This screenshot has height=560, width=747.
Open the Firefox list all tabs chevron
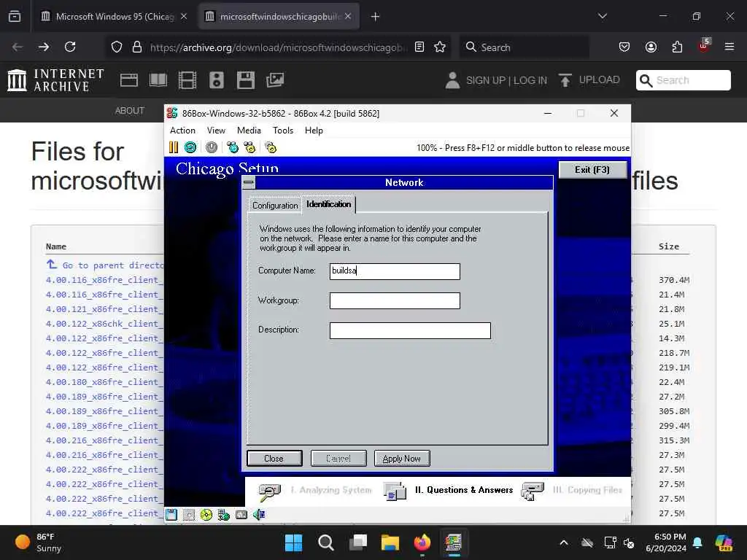pos(603,16)
